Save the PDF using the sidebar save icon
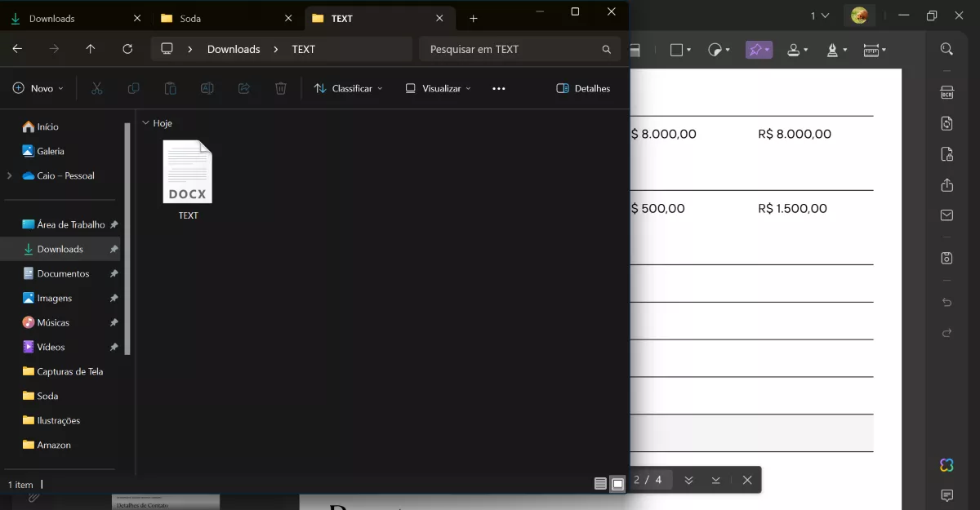980x510 pixels. tap(946, 257)
